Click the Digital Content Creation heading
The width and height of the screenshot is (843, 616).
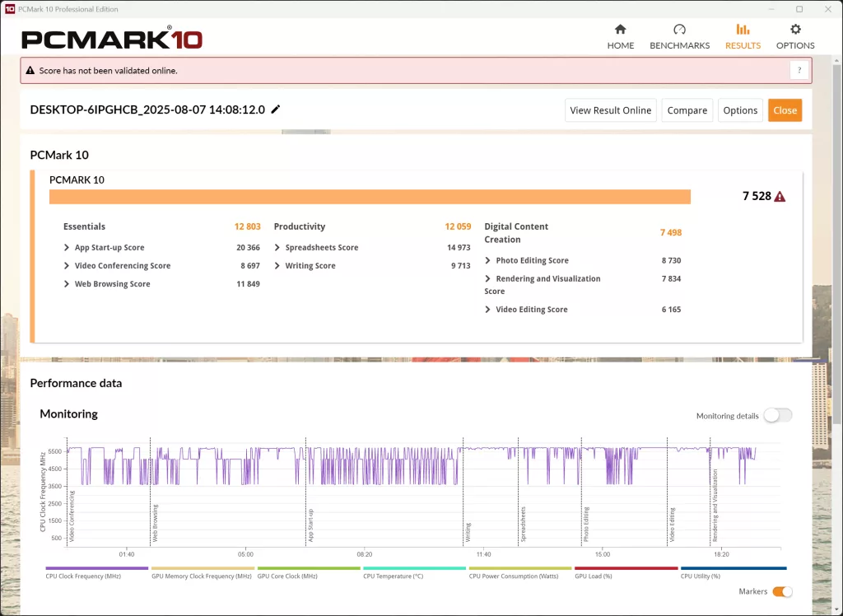[516, 233]
